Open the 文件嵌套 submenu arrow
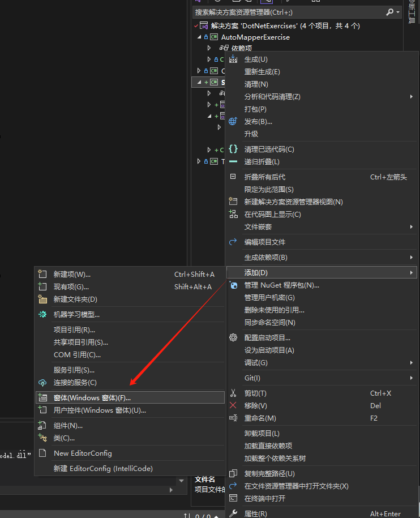 click(411, 226)
